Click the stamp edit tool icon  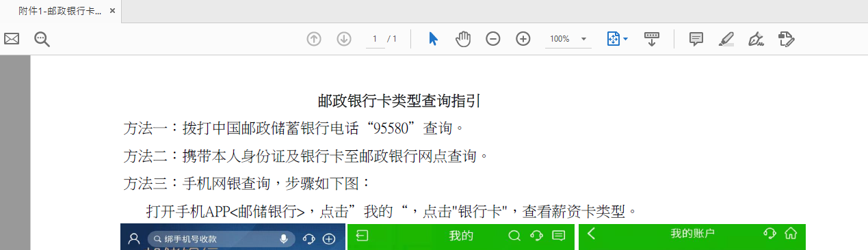(x=787, y=39)
